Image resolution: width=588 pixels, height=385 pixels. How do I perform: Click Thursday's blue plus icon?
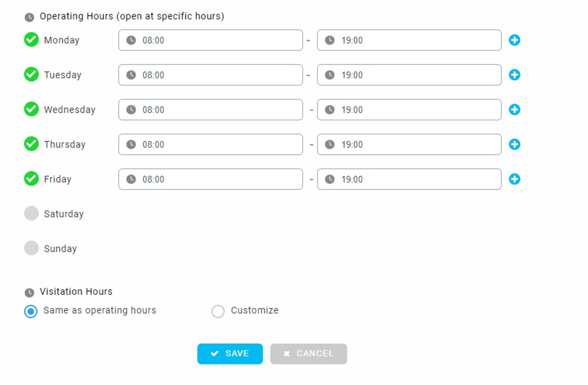coord(514,144)
